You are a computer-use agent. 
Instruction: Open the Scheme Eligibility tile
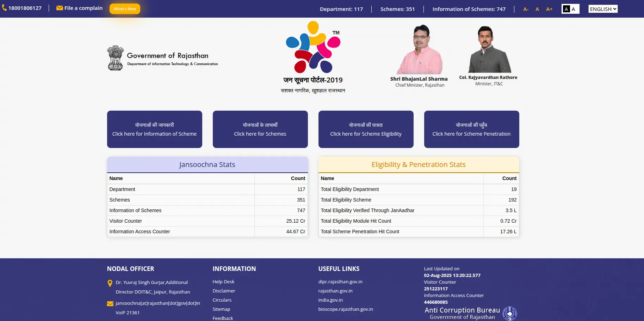coord(366,129)
